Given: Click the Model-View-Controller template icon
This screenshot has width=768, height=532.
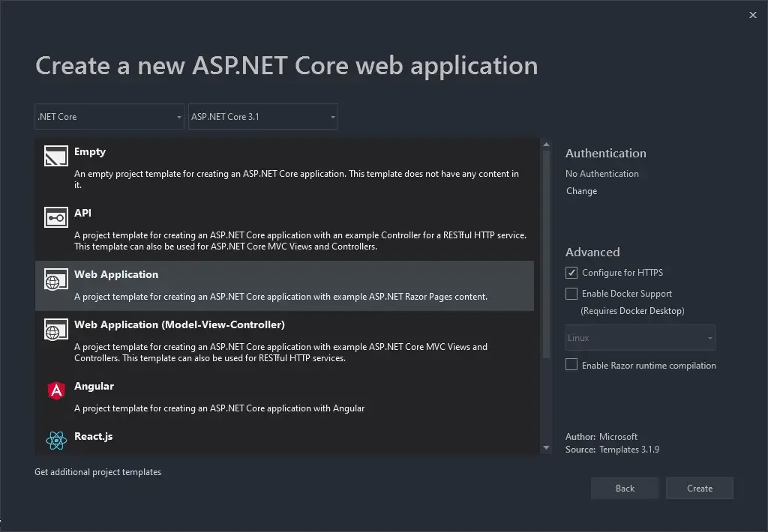Looking at the screenshot, I should pos(55,329).
